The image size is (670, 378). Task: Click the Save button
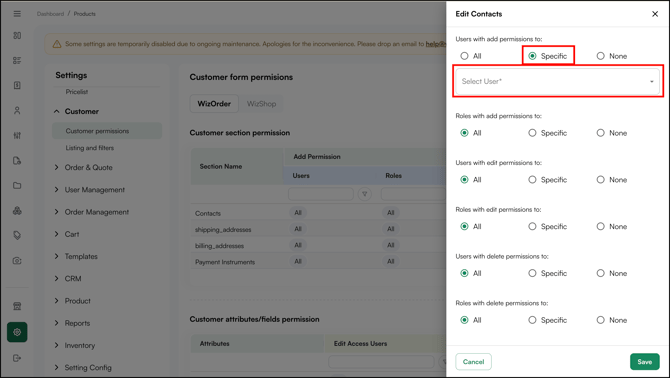[644, 362]
